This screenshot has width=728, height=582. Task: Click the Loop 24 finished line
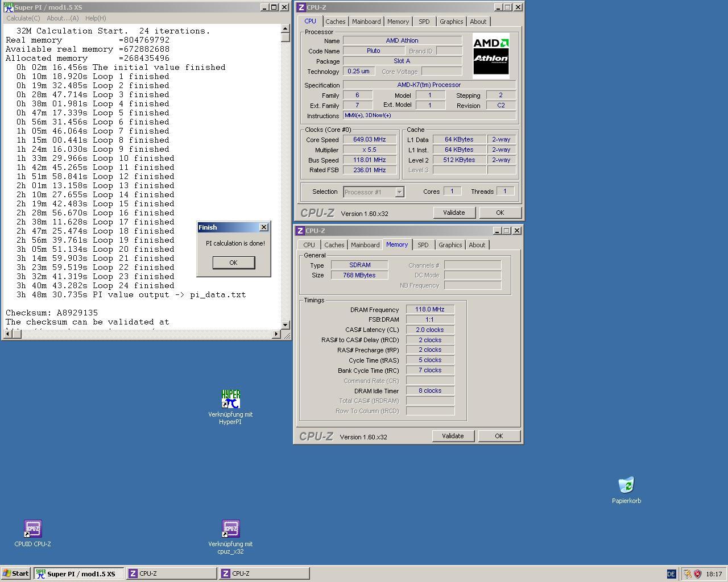tap(96, 285)
